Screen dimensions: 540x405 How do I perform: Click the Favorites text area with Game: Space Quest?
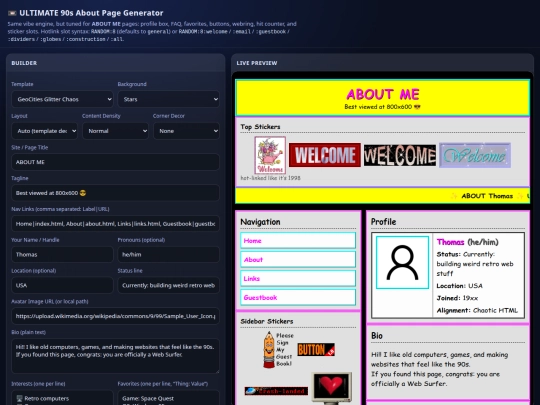[168, 397]
